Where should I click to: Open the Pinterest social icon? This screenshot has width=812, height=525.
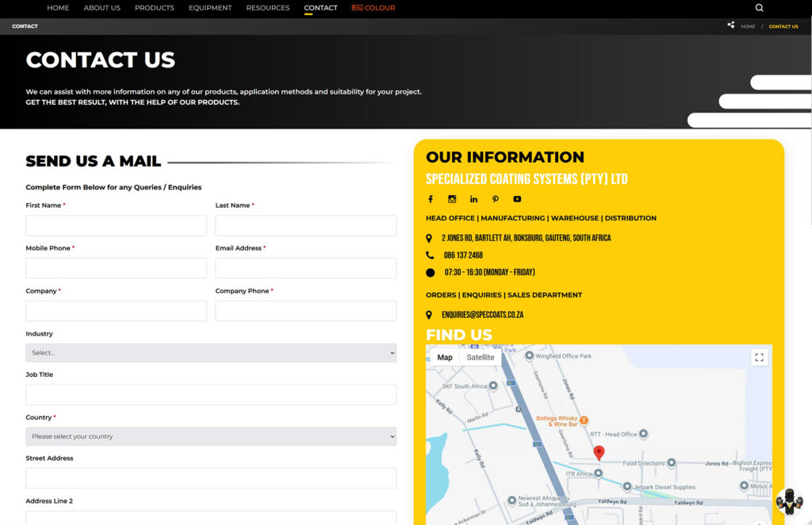click(x=495, y=199)
